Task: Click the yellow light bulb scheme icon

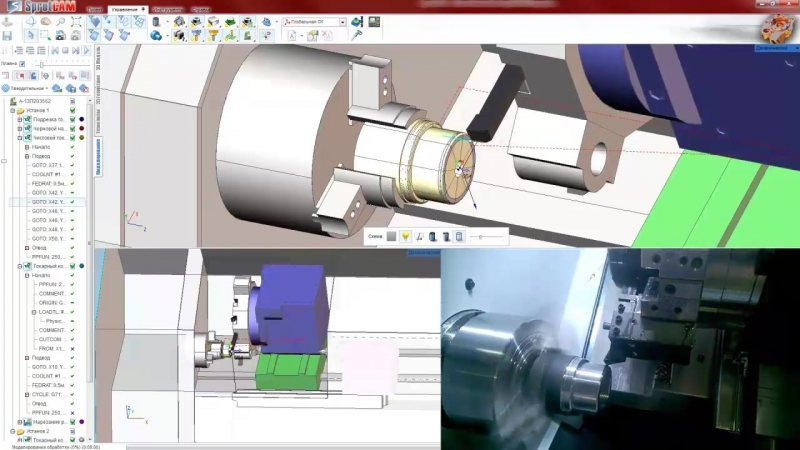Action: pos(406,237)
